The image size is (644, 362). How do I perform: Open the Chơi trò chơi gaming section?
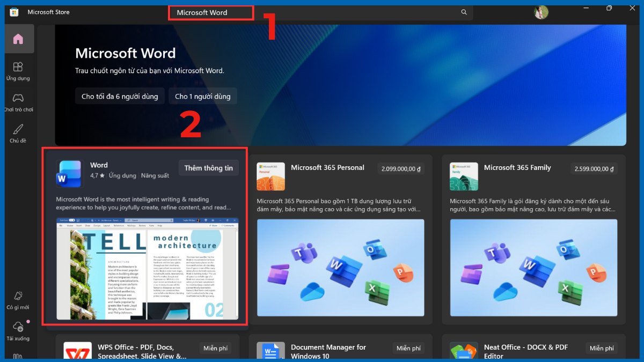19,101
